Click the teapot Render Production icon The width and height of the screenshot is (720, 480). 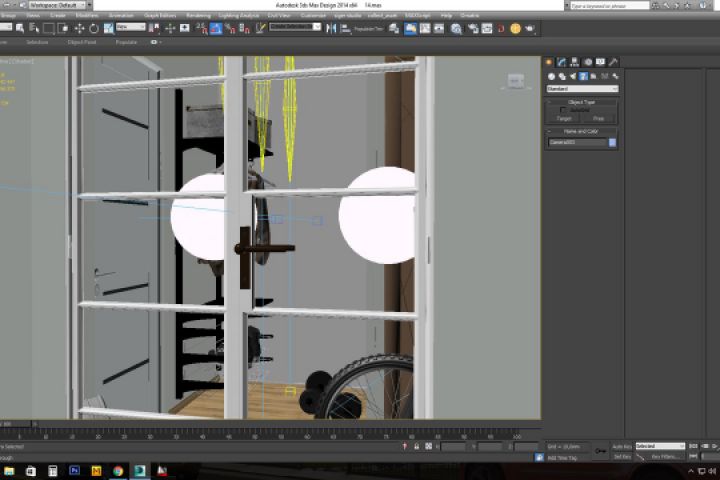click(x=530, y=28)
